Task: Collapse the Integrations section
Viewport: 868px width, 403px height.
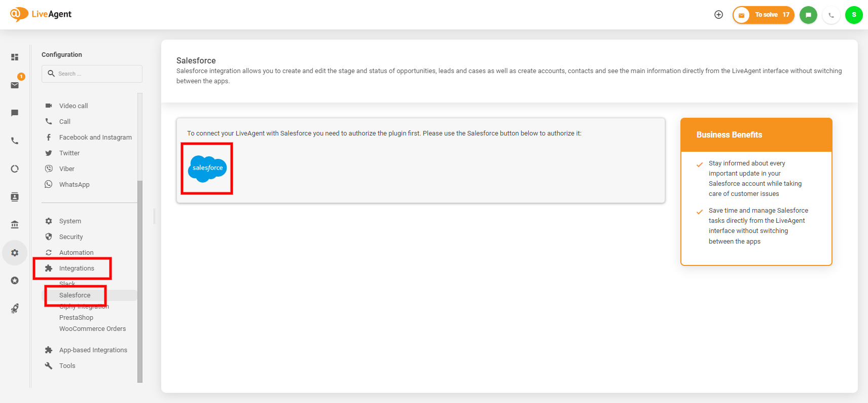Action: pos(76,268)
